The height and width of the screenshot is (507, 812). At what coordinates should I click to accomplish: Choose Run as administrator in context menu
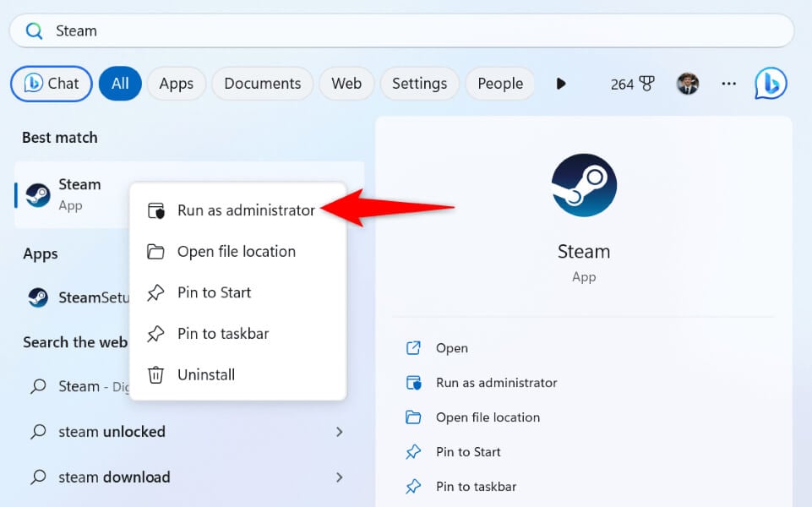[x=237, y=210]
